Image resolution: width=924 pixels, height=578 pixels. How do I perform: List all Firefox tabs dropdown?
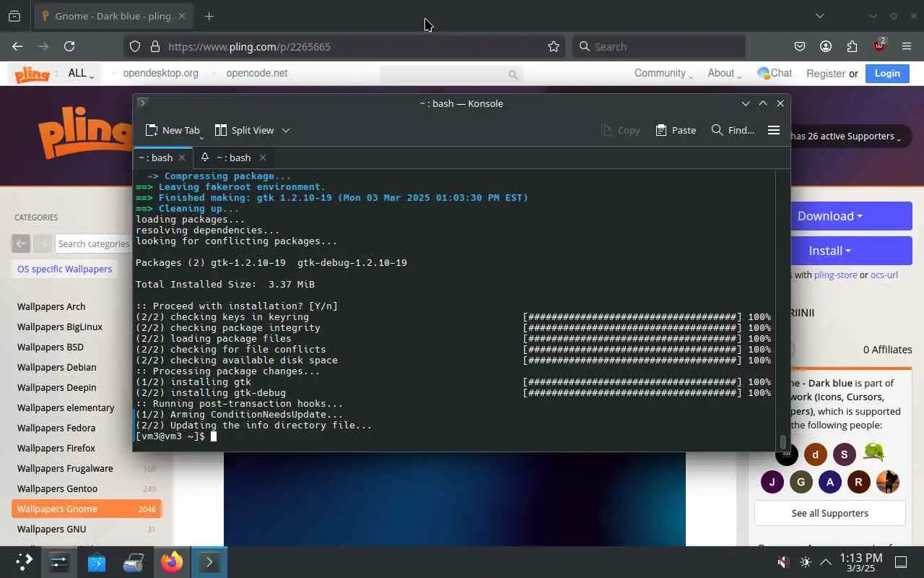click(819, 16)
